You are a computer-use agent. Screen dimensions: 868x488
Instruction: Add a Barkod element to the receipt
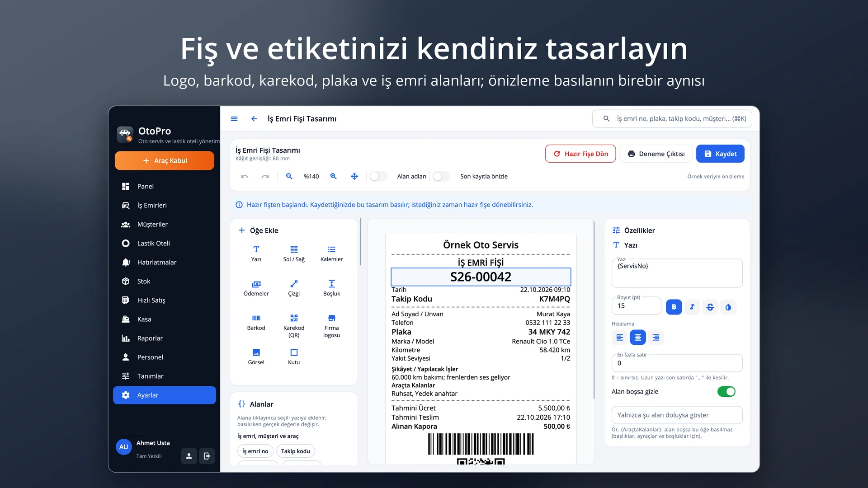point(256,323)
